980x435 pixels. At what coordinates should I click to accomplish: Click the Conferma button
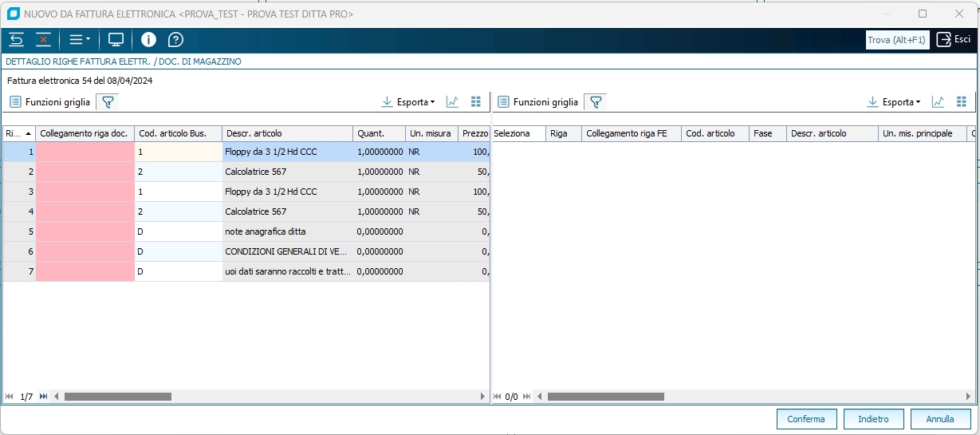tap(806, 419)
